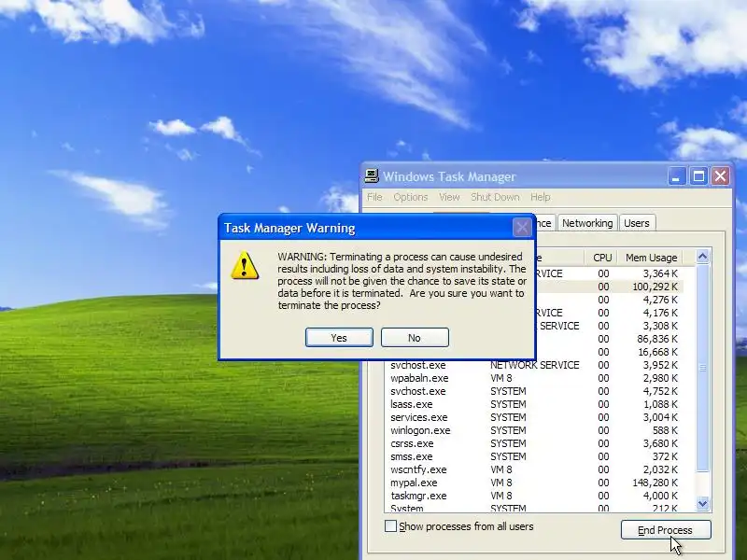
Task: Select the mypal.exe process row
Action: (534, 483)
